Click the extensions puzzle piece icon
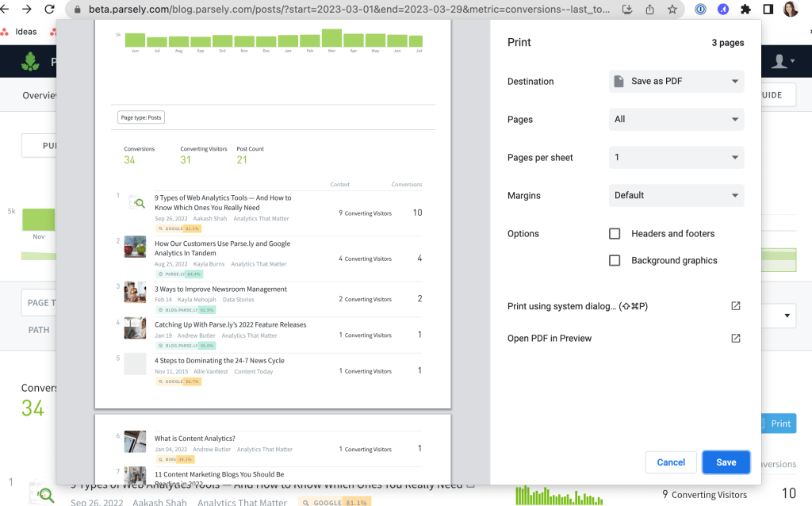 745,10
